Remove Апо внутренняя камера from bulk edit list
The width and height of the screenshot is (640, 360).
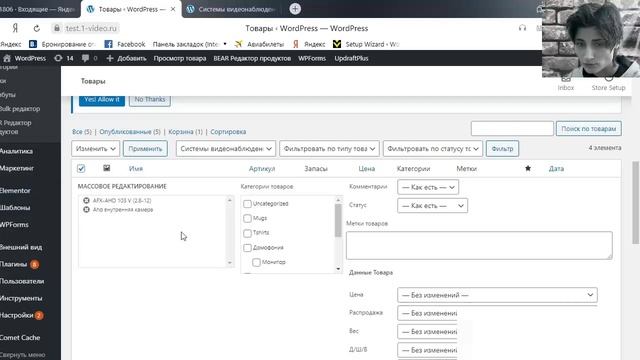[x=86, y=209]
